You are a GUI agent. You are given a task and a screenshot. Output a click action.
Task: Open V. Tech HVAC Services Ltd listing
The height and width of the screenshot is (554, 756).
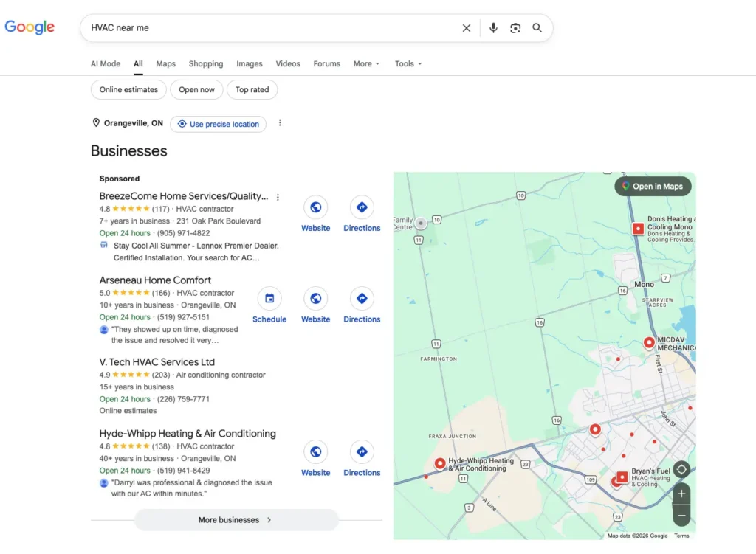157,361
